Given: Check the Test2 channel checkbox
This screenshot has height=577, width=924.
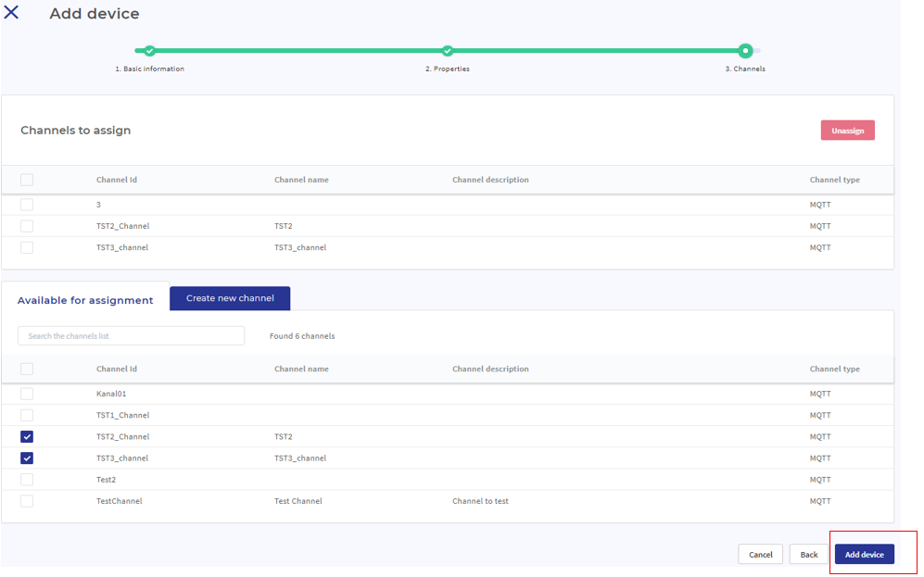Looking at the screenshot, I should click(x=27, y=479).
